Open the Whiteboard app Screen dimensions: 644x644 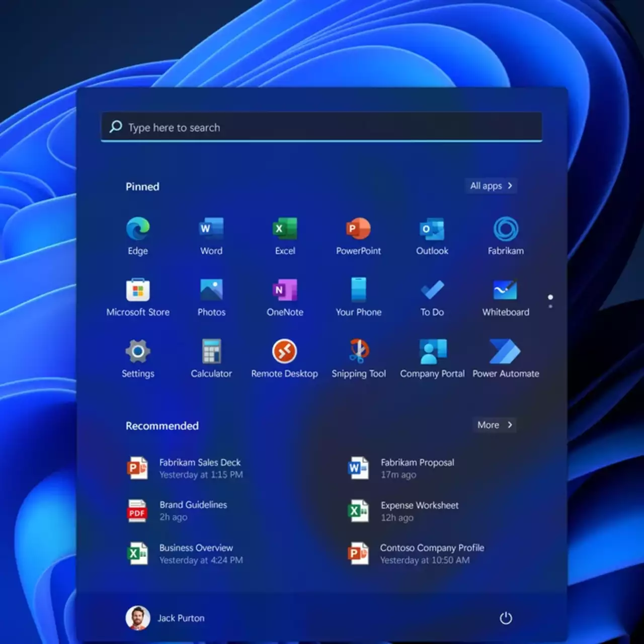[x=506, y=297]
